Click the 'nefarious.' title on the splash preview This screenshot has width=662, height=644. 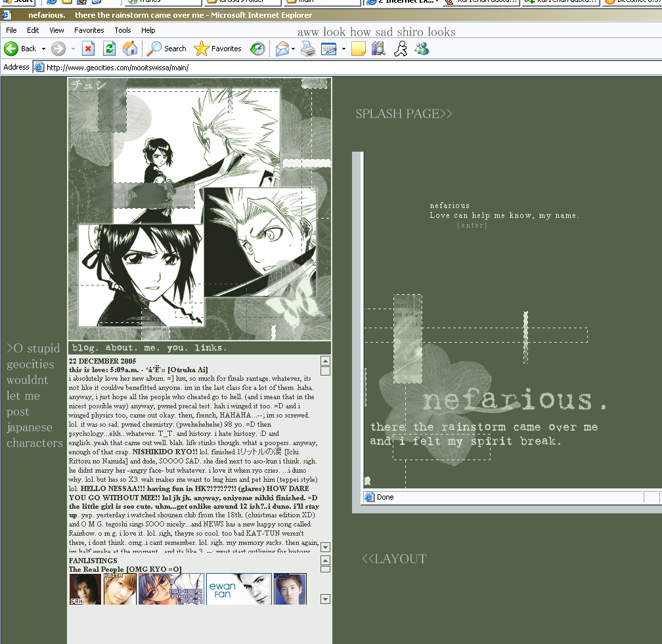click(514, 400)
